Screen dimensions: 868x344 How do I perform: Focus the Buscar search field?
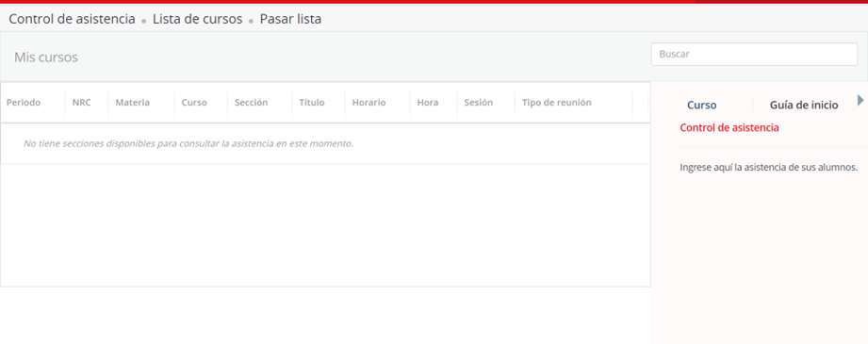tap(754, 55)
